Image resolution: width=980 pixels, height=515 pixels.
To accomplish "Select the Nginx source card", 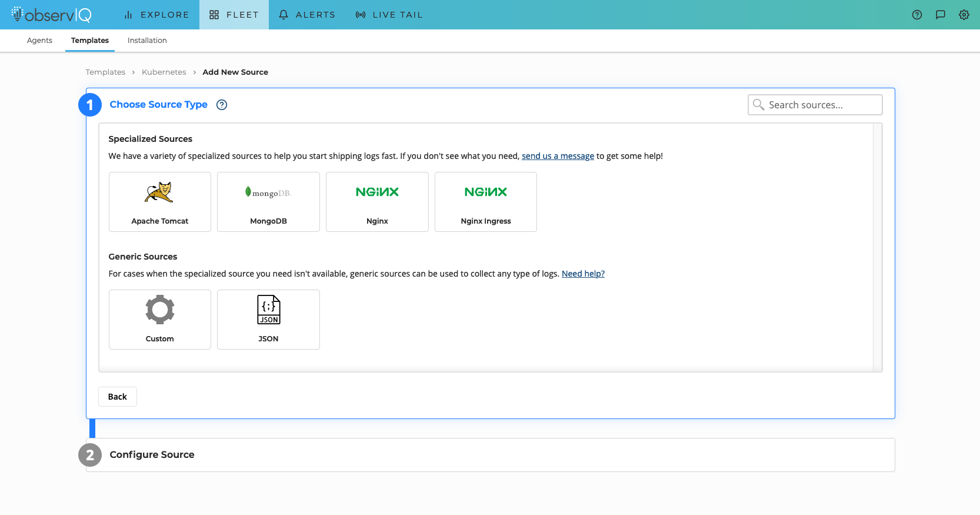I will (377, 202).
